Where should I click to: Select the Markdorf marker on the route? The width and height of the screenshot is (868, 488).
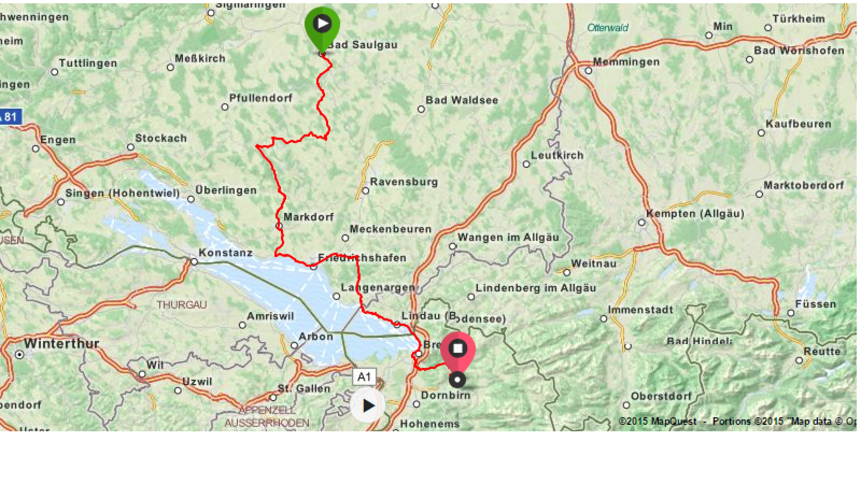pyautogui.click(x=279, y=226)
